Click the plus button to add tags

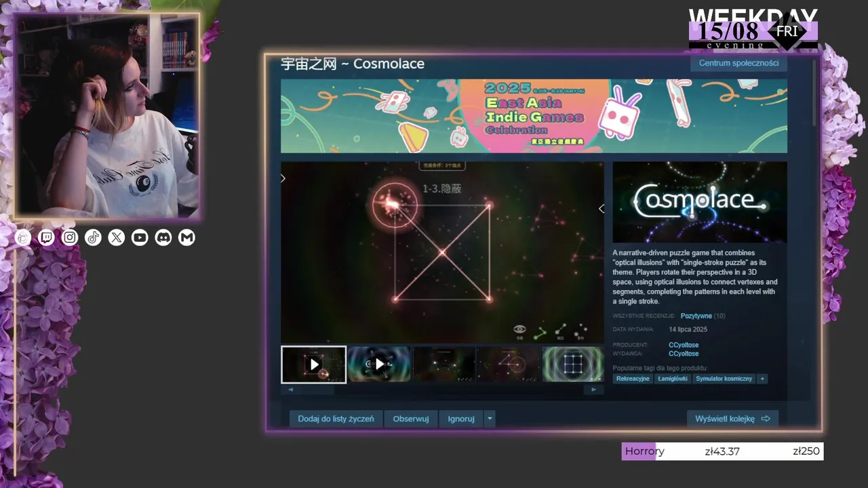pos(763,379)
